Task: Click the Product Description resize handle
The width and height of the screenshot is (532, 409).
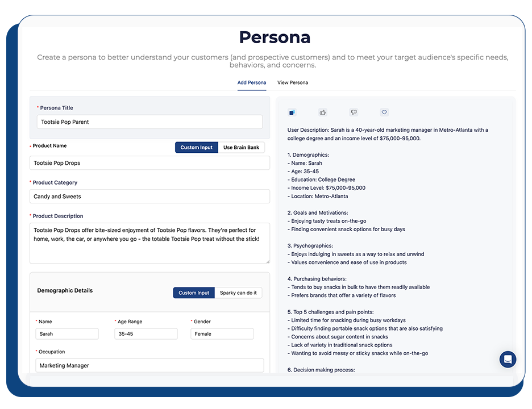Action: (x=267, y=261)
